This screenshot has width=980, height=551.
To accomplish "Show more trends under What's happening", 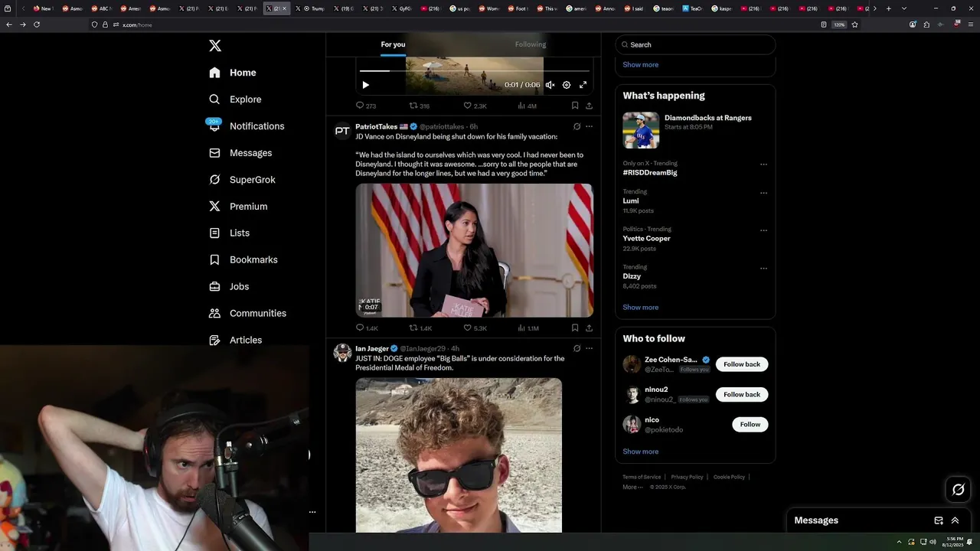I will pyautogui.click(x=641, y=308).
